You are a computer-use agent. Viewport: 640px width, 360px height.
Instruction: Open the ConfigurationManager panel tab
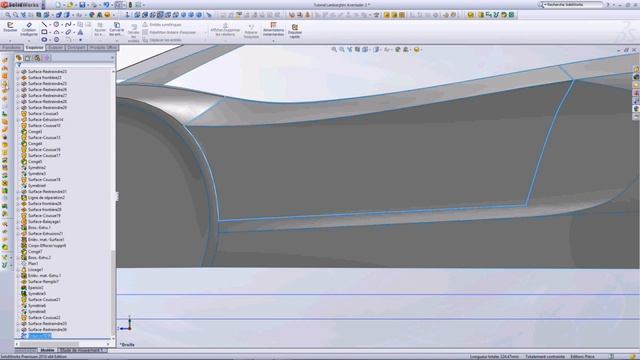pyautogui.click(x=37, y=58)
